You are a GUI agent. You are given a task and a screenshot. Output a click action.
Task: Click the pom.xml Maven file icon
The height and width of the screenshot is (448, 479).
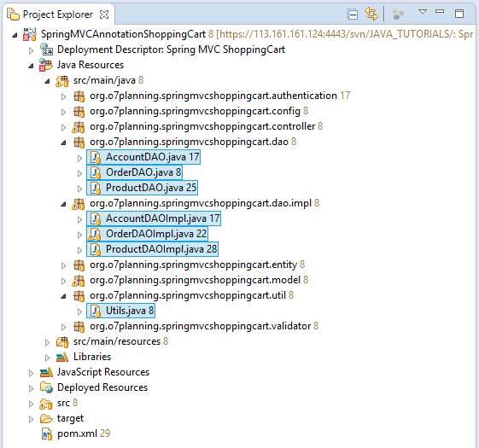[x=47, y=434]
